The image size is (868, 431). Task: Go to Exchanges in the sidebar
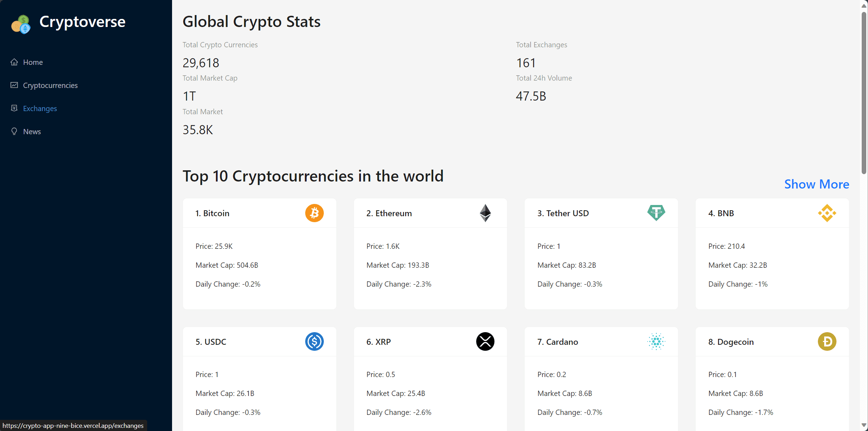[x=40, y=108]
